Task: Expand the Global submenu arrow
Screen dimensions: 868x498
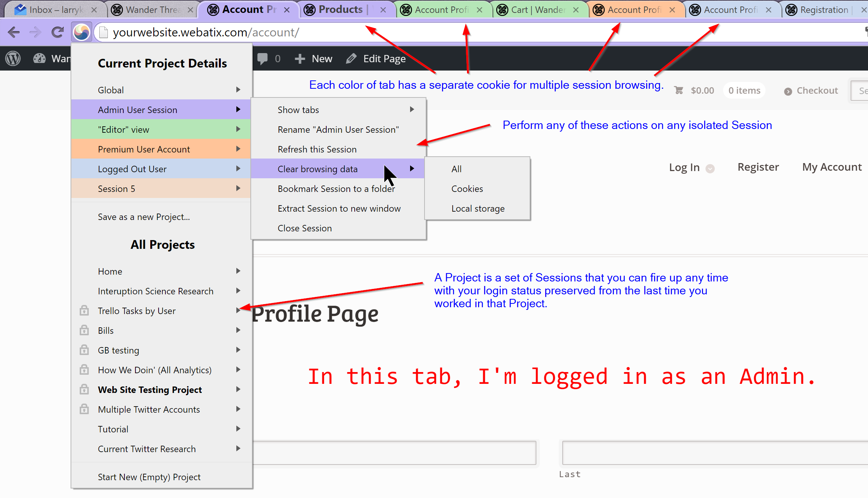Action: pyautogui.click(x=238, y=90)
